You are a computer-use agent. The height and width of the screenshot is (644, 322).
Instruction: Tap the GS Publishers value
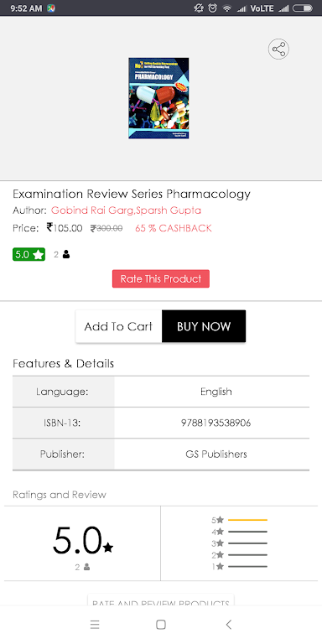(216, 454)
